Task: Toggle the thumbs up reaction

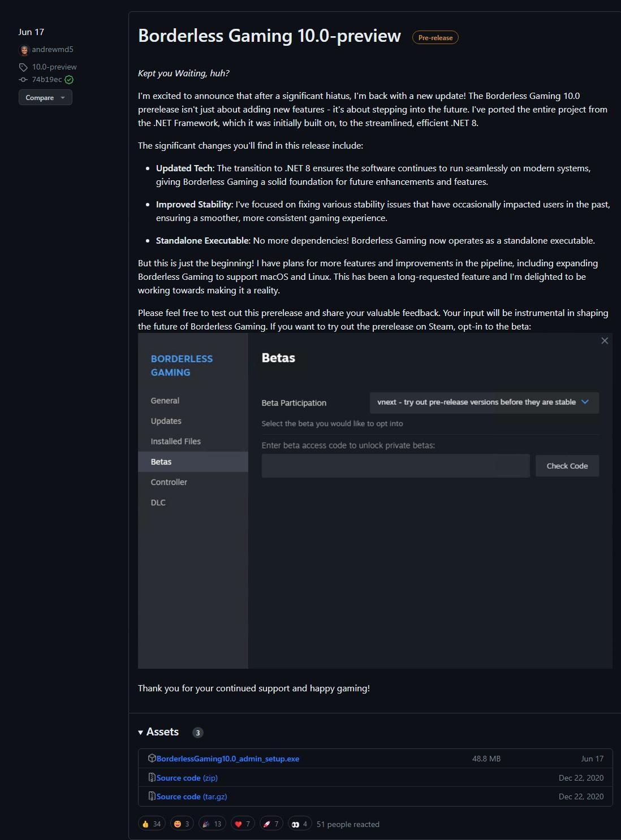Action: (151, 824)
